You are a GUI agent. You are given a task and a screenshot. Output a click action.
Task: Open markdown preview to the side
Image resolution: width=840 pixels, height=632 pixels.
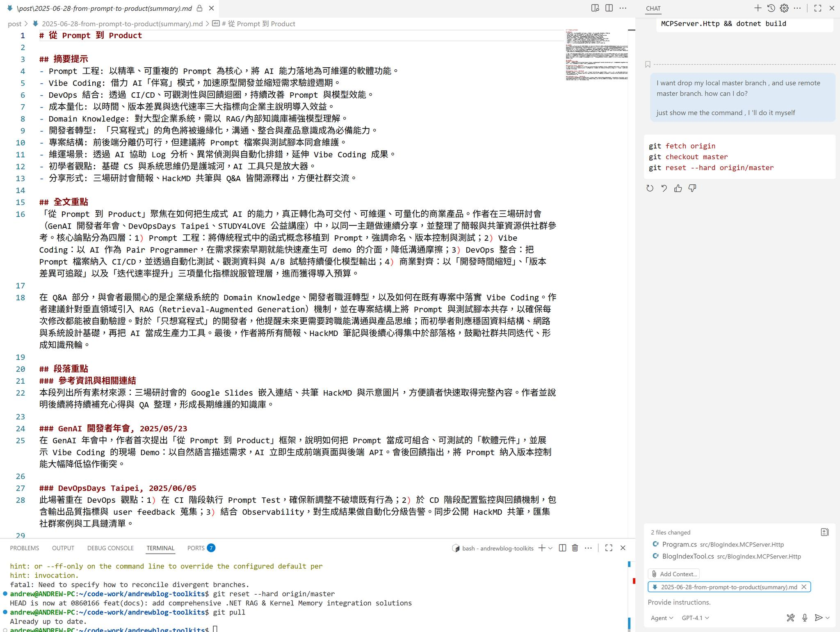point(595,8)
